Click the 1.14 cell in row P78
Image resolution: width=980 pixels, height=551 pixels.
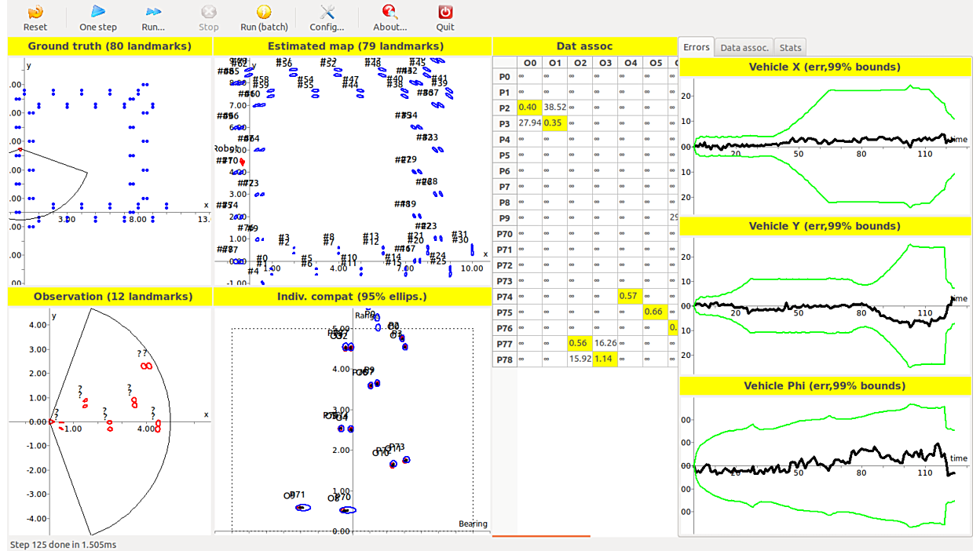pyautogui.click(x=604, y=359)
